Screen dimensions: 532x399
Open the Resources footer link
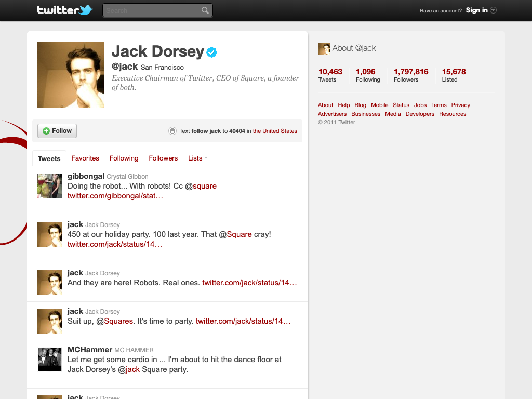pos(453,114)
